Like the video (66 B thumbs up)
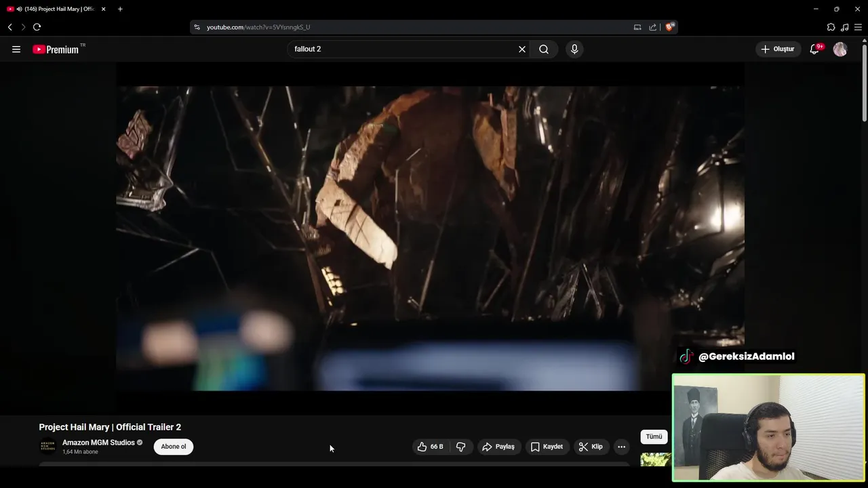 pyautogui.click(x=430, y=447)
